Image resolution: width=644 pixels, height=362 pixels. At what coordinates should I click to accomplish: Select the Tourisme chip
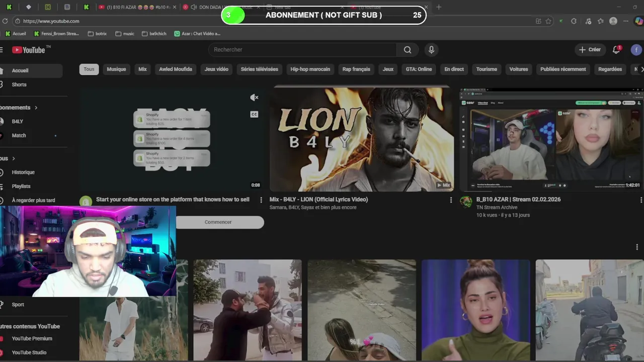pos(487,69)
